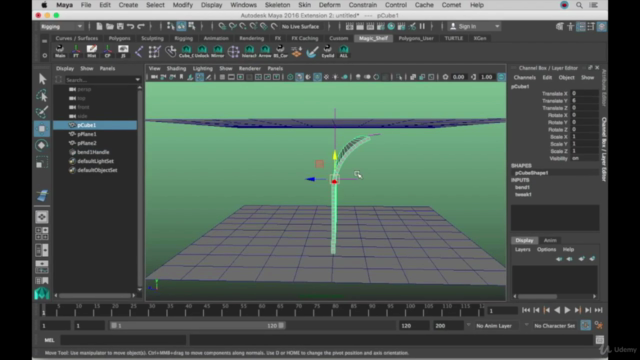Open the outliner Show menu

[87, 68]
